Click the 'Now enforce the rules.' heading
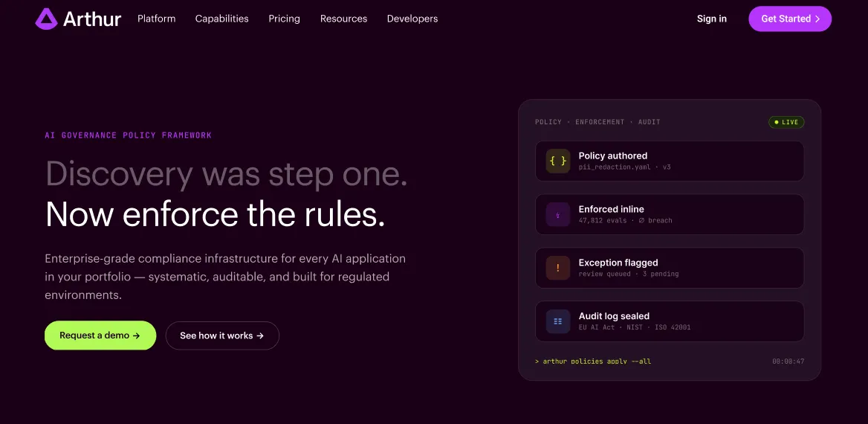Screen dimensions: 868x424 215,214
